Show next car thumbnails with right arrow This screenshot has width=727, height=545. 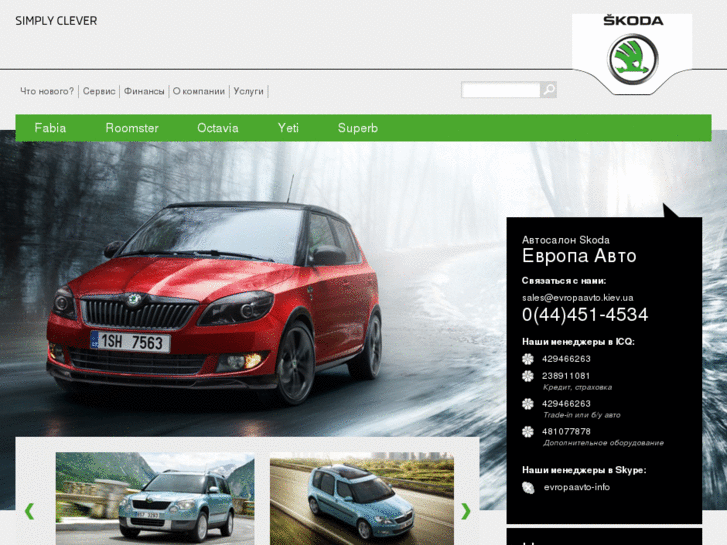pyautogui.click(x=466, y=511)
